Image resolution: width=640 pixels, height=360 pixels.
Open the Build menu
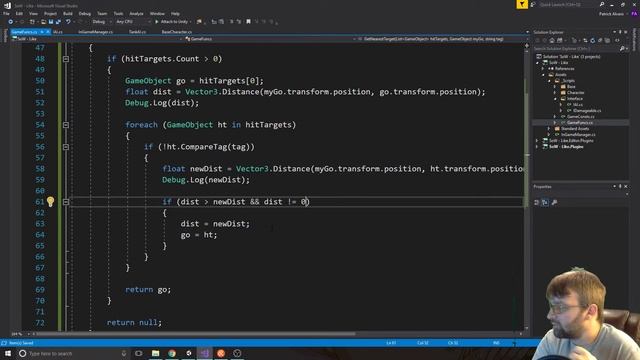pyautogui.click(x=68, y=13)
